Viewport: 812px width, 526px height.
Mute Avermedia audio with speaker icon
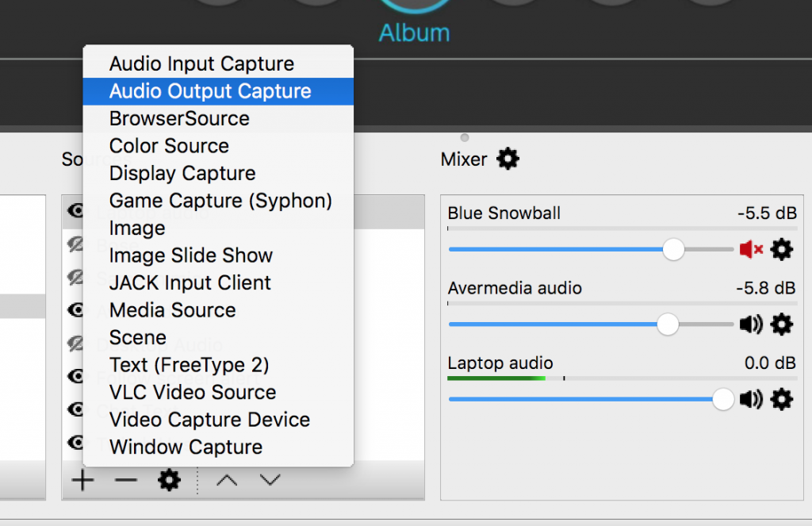click(x=751, y=324)
